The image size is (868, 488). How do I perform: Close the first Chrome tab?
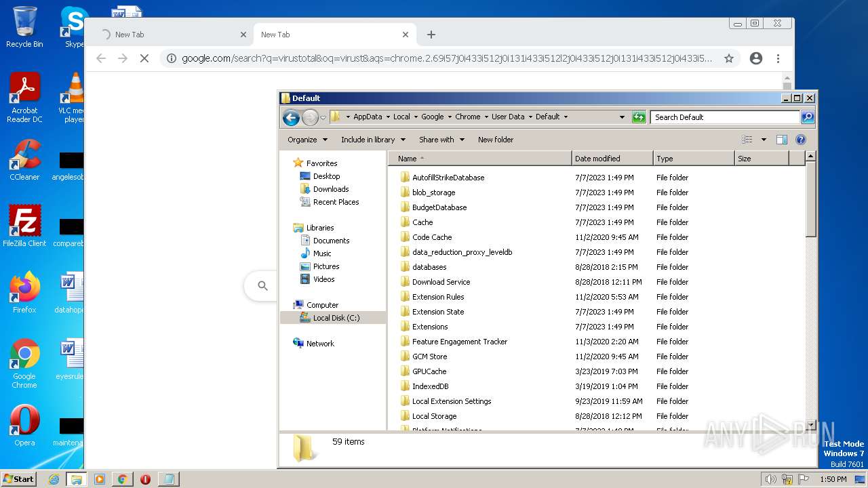click(x=243, y=35)
